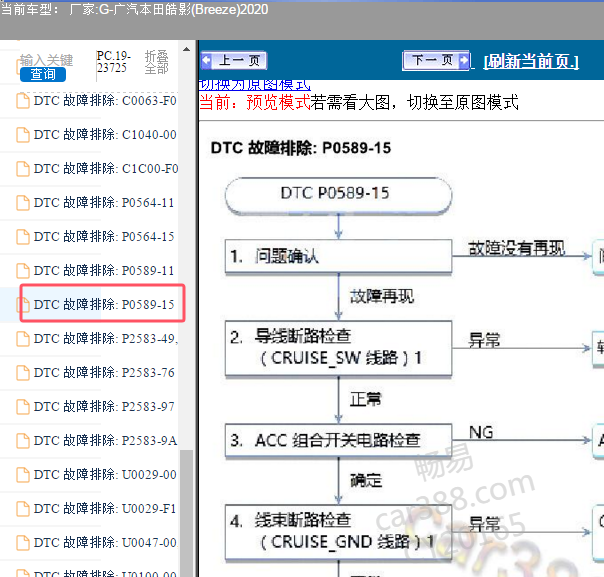Click the DTC P0589-15 flowchart start node
The height and width of the screenshot is (577, 604).
[338, 195]
